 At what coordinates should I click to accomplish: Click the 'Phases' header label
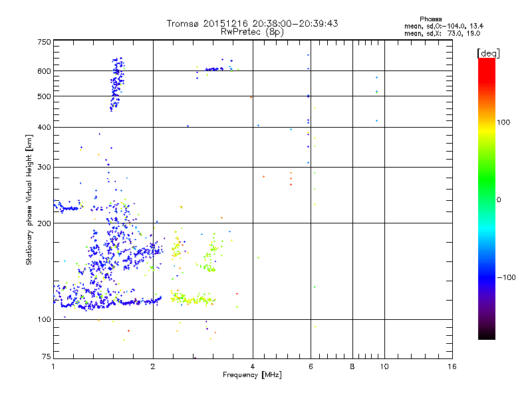point(430,19)
